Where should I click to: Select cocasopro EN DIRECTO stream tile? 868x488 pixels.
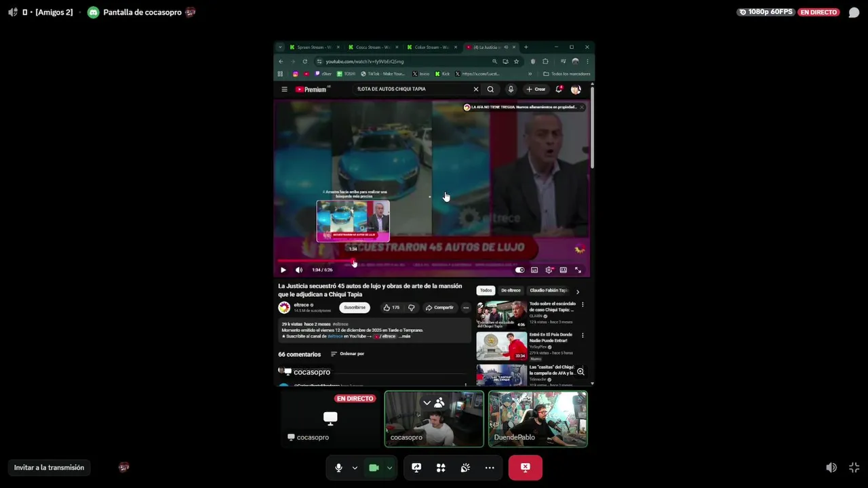pyautogui.click(x=330, y=419)
